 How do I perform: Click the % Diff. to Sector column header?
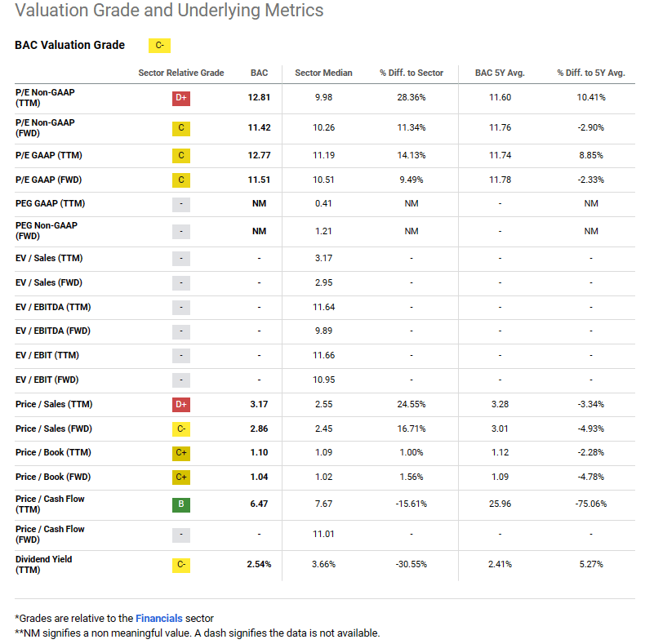(411, 73)
